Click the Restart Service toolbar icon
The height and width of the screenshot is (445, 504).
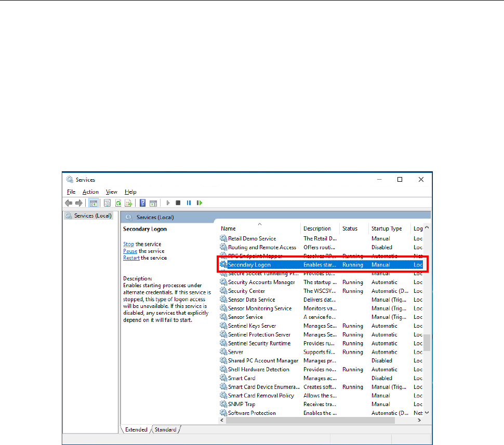199,203
